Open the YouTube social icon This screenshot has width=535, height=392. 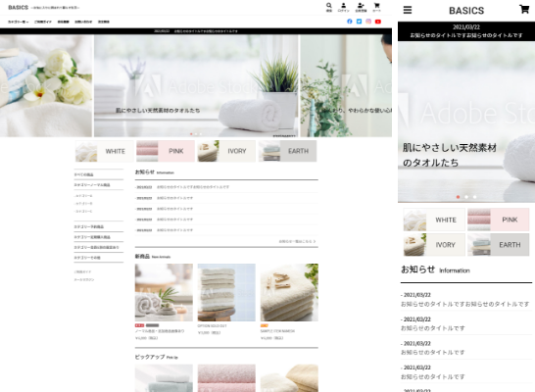pyautogui.click(x=378, y=22)
